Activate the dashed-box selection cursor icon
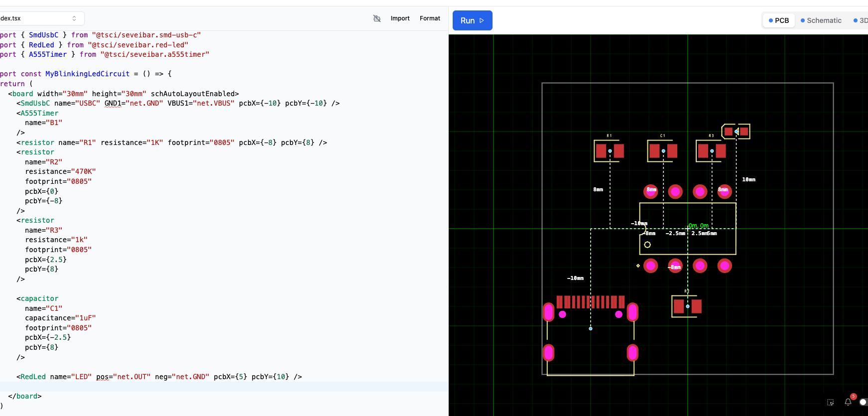868x416 pixels. (x=830, y=402)
